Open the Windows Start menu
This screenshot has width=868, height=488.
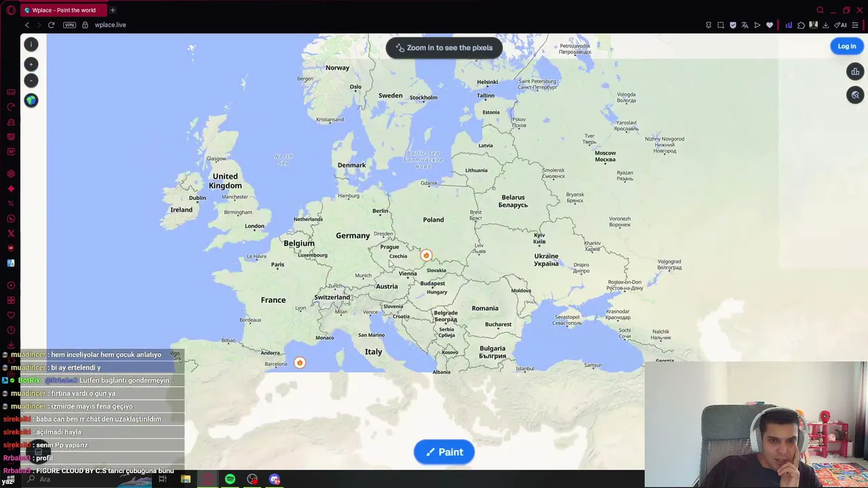9,479
